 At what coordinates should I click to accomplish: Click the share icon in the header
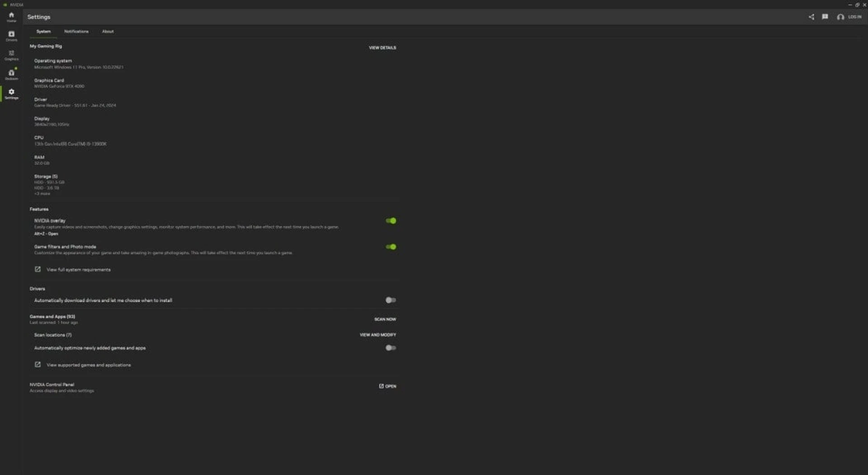pyautogui.click(x=811, y=17)
